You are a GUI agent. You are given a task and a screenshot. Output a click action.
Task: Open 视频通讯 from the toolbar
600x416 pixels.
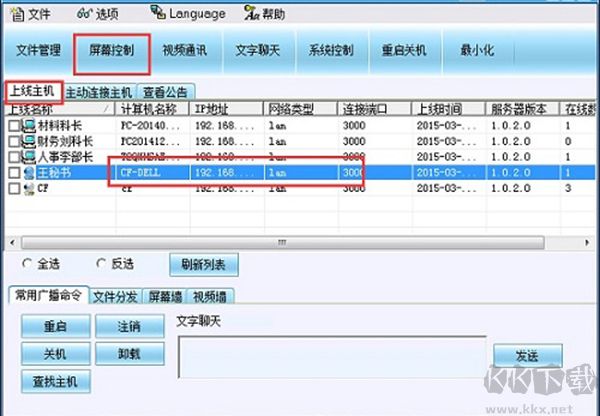(185, 51)
